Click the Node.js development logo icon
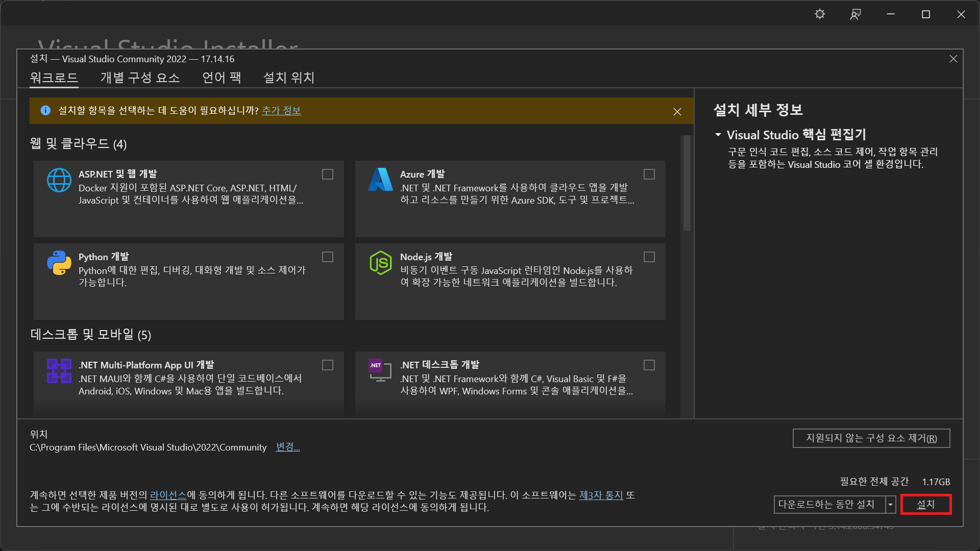 tap(380, 263)
